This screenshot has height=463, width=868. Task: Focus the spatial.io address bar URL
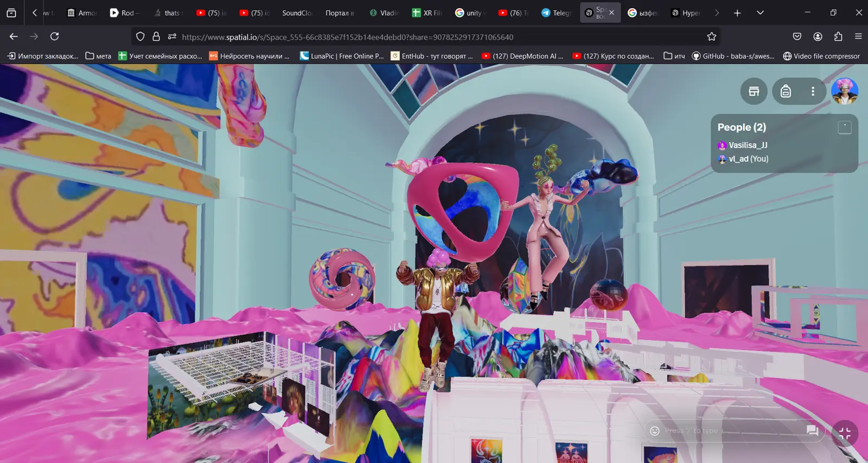click(x=348, y=37)
